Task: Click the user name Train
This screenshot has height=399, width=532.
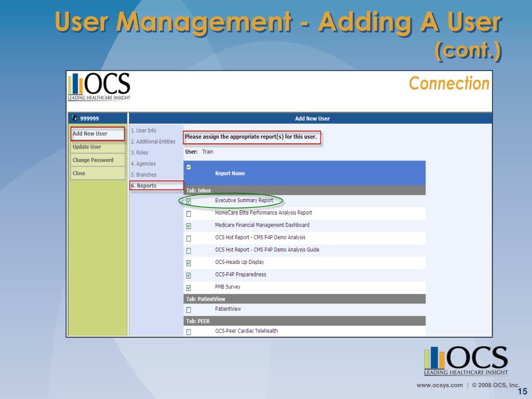Action: pyautogui.click(x=208, y=152)
